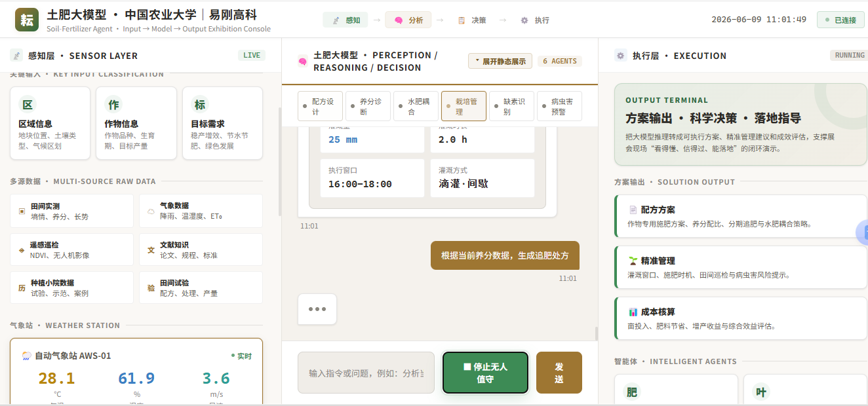The width and height of the screenshot is (868, 406).
Task: Click the gear icon beside 执行层
Action: 620,56
